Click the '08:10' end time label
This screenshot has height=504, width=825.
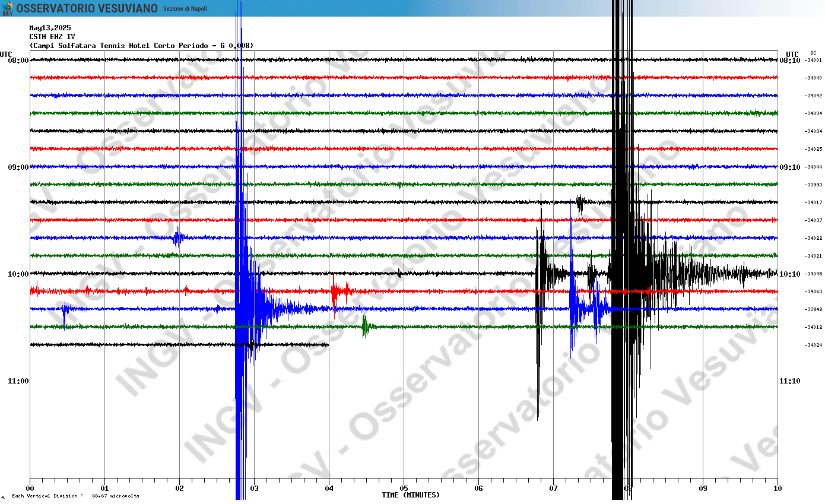click(790, 61)
